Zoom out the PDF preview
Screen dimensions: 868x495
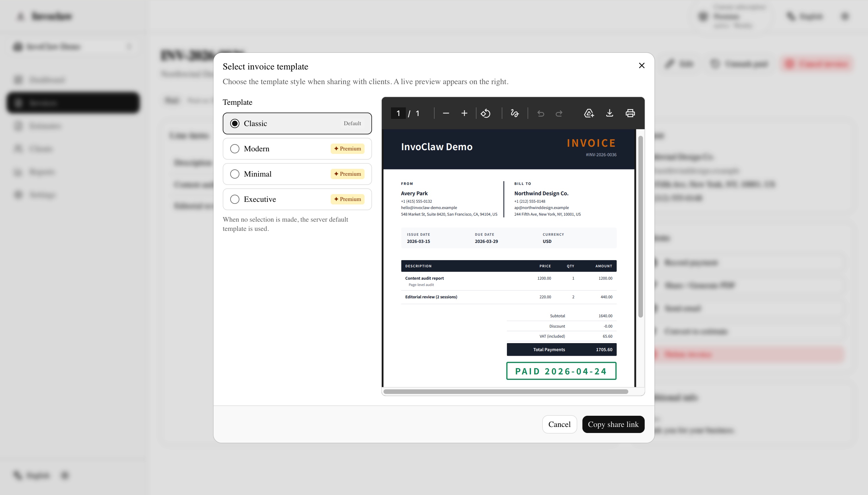point(446,113)
